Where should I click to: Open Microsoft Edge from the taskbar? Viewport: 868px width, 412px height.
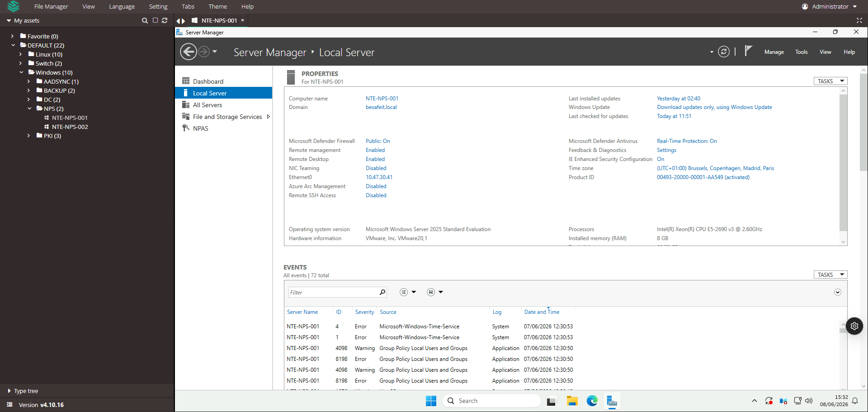pos(592,401)
